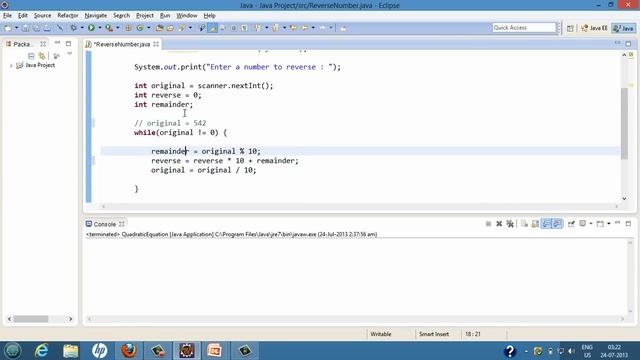The image size is (640, 360).
Task: Click the Open Task icon
Action: coord(170,28)
